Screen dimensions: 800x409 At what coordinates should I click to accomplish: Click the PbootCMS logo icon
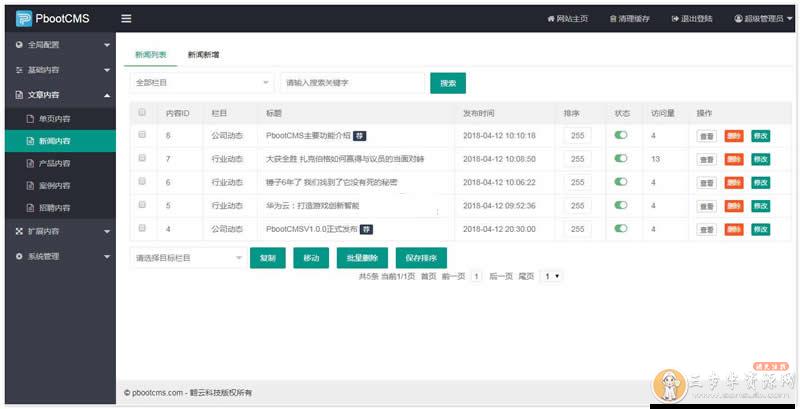pyautogui.click(x=24, y=18)
